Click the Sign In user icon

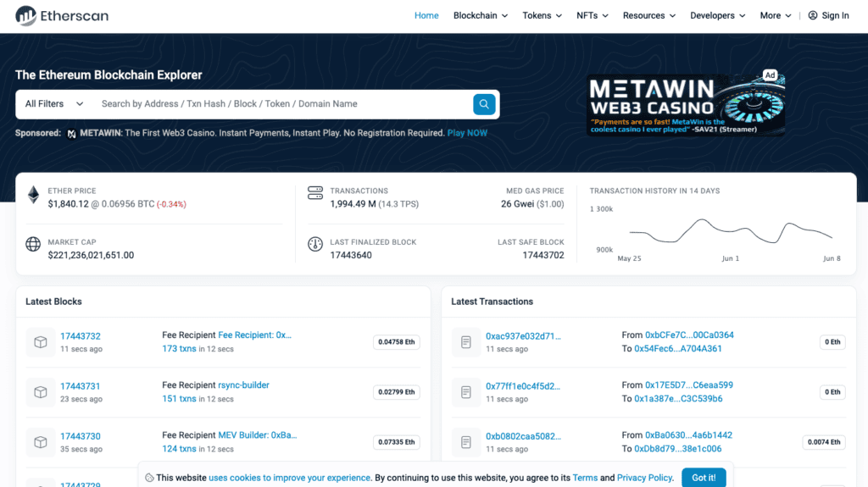coord(813,15)
